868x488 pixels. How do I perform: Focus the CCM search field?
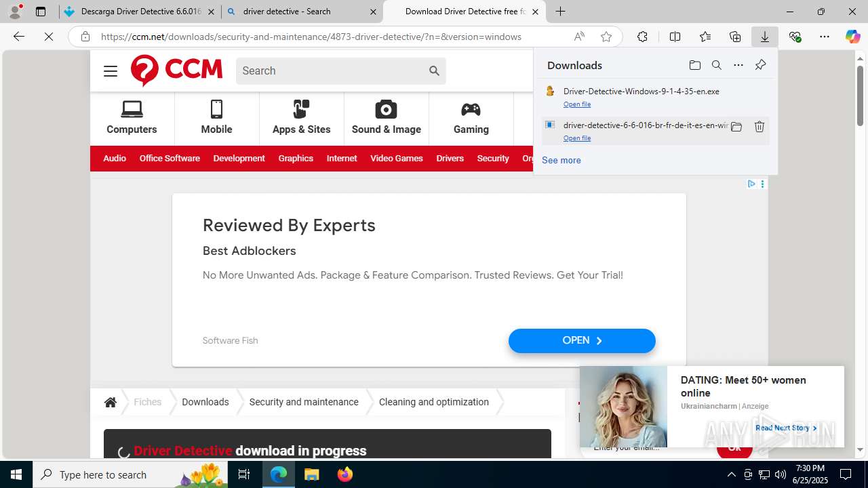pyautogui.click(x=331, y=70)
